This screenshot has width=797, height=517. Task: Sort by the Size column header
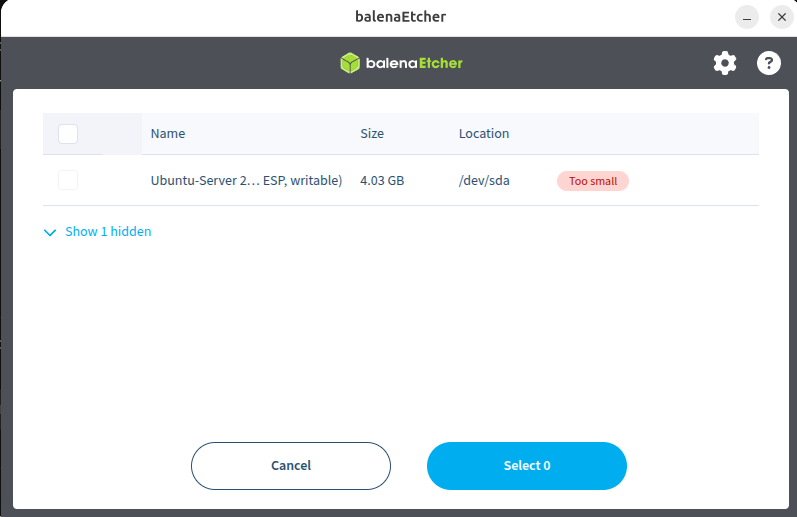pyautogui.click(x=372, y=133)
